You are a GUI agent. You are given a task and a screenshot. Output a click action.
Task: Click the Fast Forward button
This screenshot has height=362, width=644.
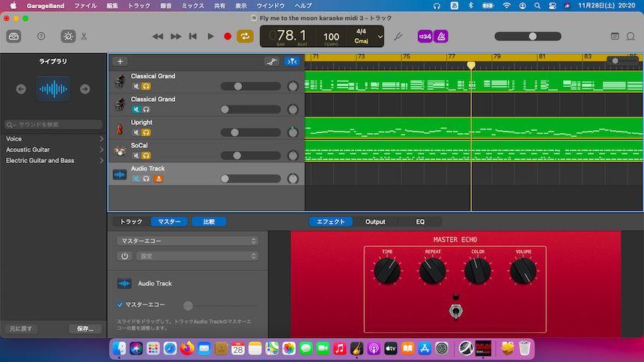(x=176, y=37)
